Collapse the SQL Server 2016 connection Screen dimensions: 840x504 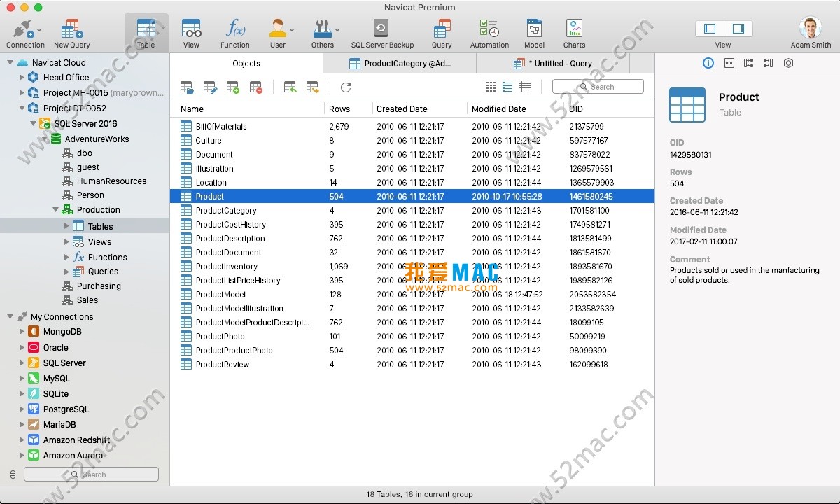33,124
